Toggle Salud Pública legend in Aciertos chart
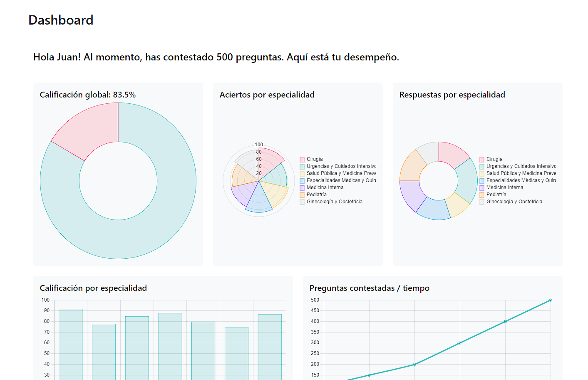 click(338, 173)
